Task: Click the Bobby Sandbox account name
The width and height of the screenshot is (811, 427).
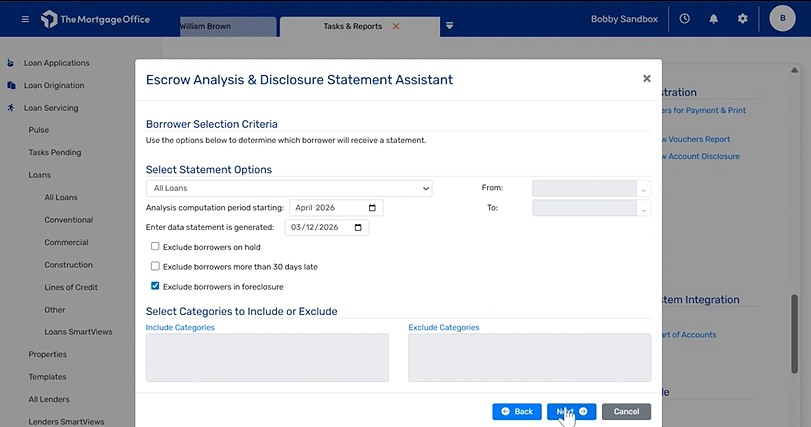Action: tap(624, 19)
